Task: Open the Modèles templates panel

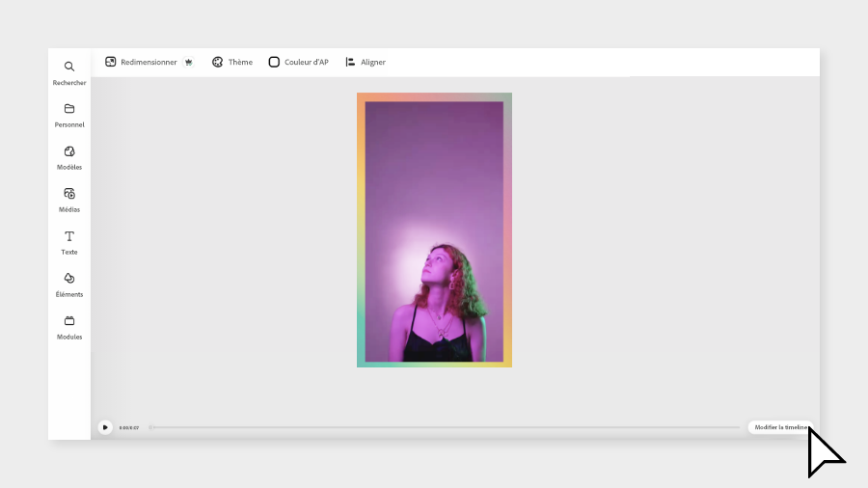Action: point(69,158)
